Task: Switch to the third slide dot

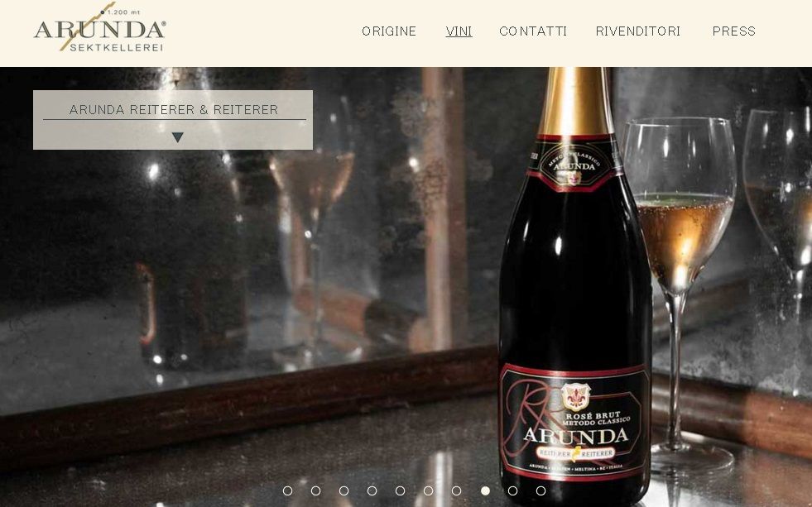Action: [x=344, y=490]
